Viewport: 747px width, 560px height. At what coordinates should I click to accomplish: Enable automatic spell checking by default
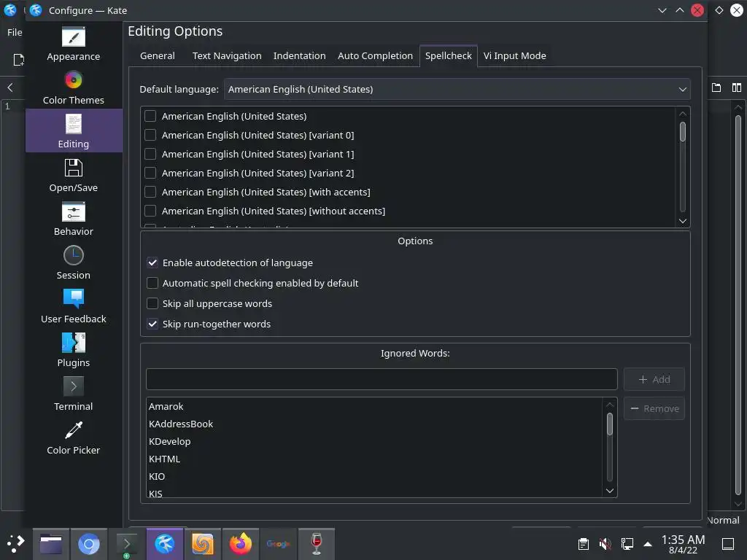click(152, 284)
